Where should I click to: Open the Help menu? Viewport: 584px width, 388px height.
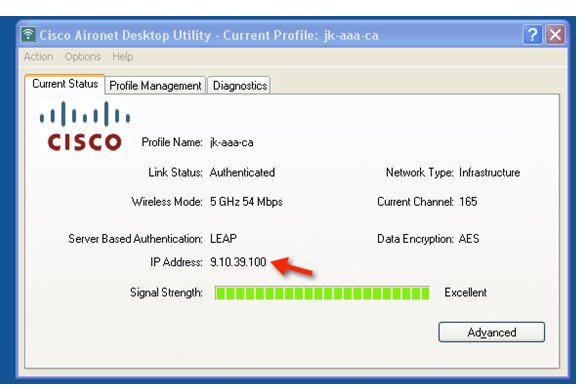tap(123, 57)
